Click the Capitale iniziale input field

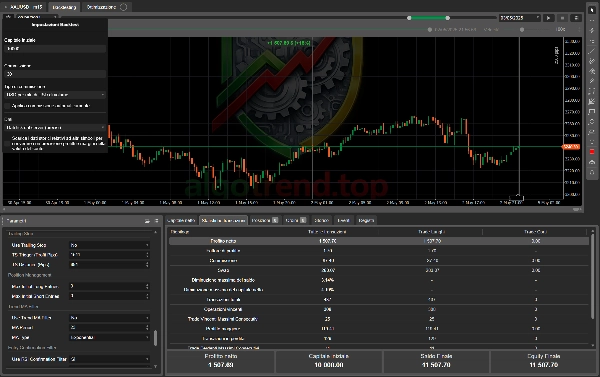[55, 49]
